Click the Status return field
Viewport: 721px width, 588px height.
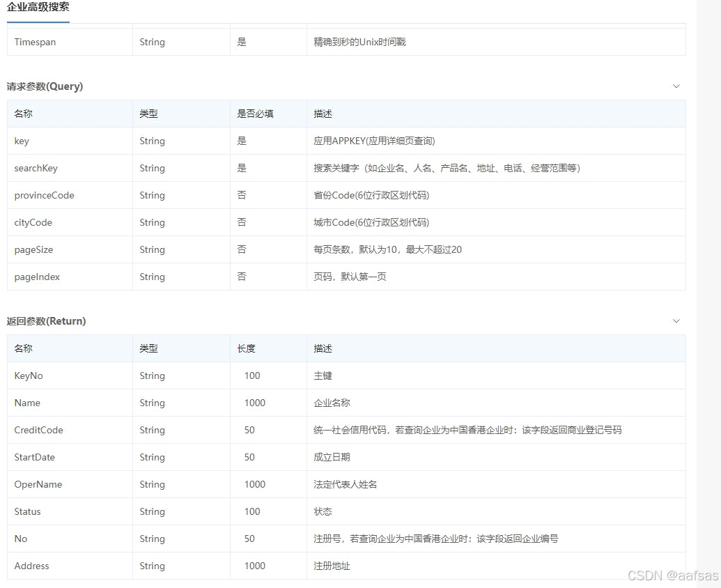(28, 511)
